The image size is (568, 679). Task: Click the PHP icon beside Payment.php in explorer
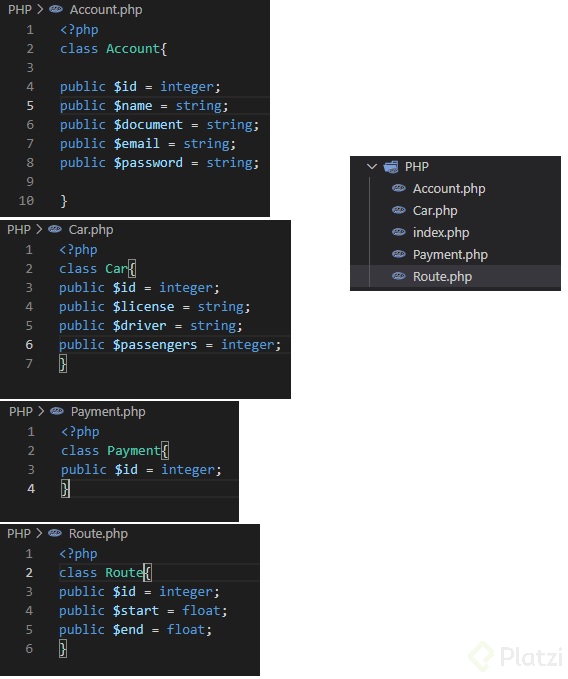(x=398, y=254)
